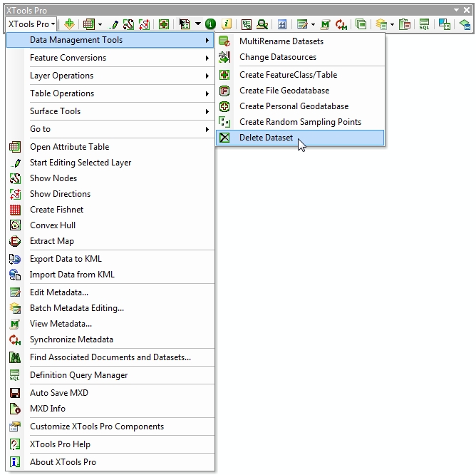The width and height of the screenshot is (476, 475).
Task: Open the XTools Pro dropdown menu button
Action: (x=31, y=24)
